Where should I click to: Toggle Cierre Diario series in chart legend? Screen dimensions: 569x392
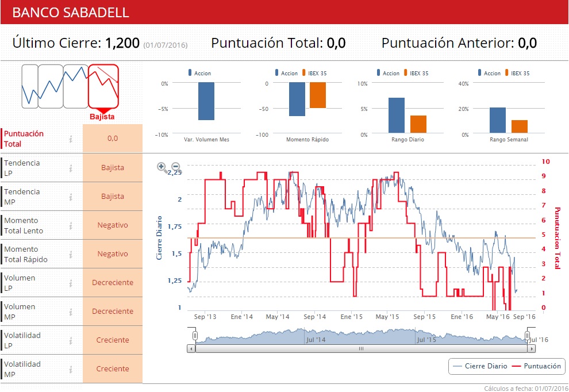coord(480,366)
